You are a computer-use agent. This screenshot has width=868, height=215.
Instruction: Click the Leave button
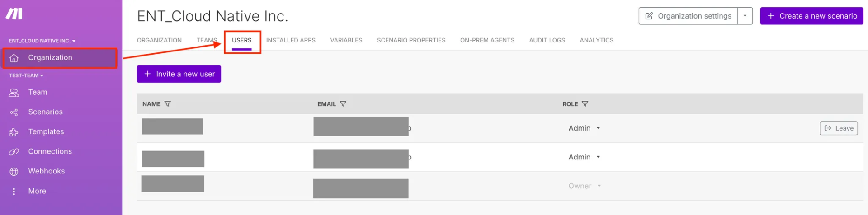coord(839,128)
